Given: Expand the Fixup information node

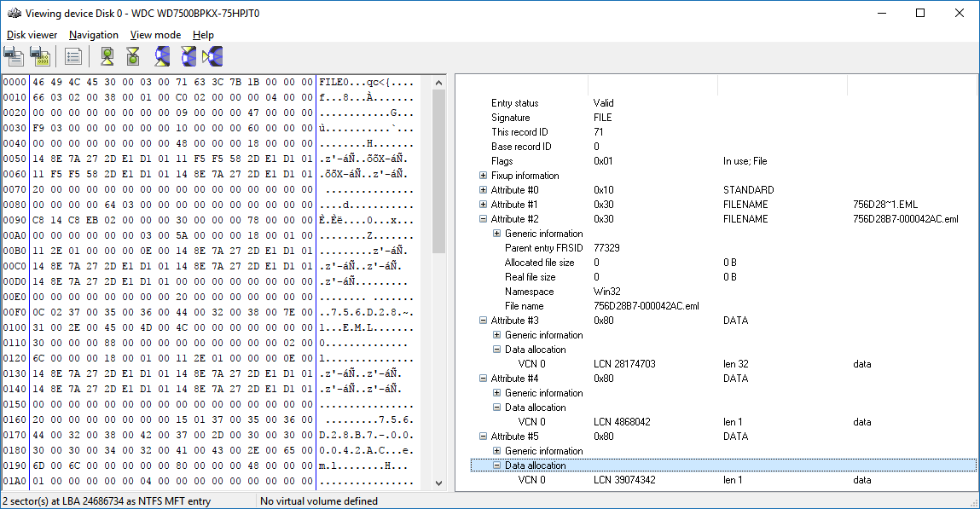Looking at the screenshot, I should coord(484,176).
